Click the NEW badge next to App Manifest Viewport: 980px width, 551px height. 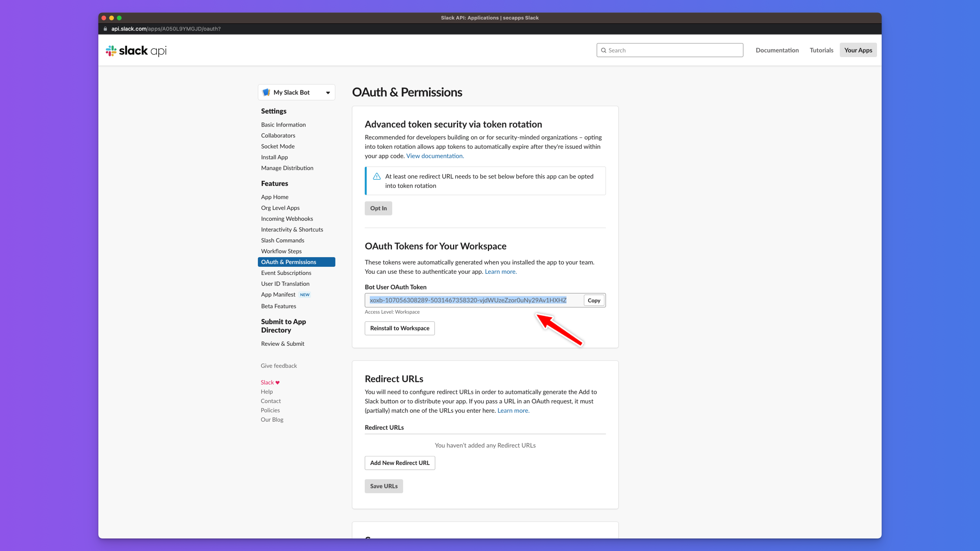click(x=304, y=295)
